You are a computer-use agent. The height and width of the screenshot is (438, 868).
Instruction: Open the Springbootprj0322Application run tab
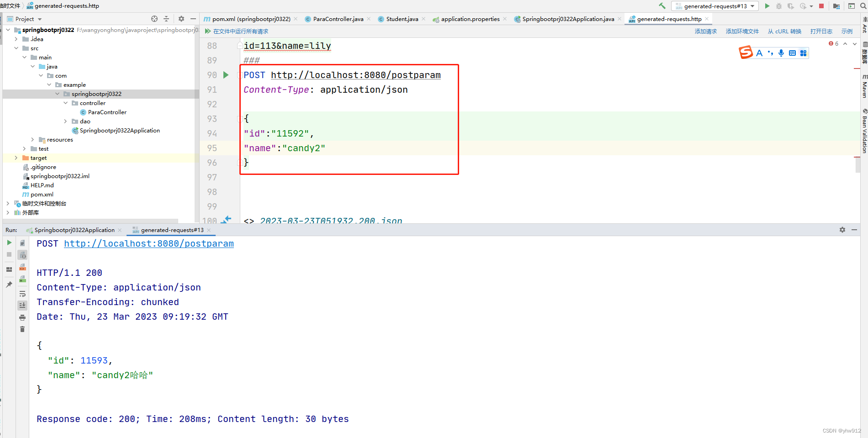point(74,230)
